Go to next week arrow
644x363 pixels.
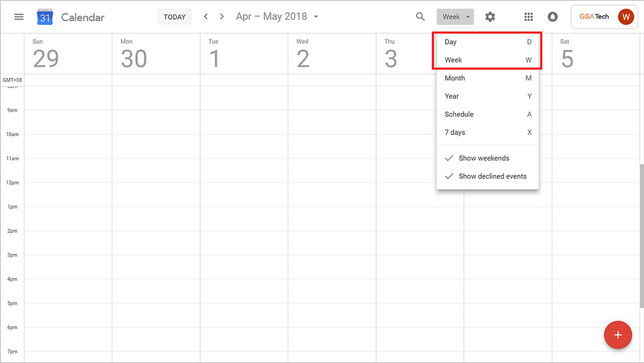tap(222, 16)
